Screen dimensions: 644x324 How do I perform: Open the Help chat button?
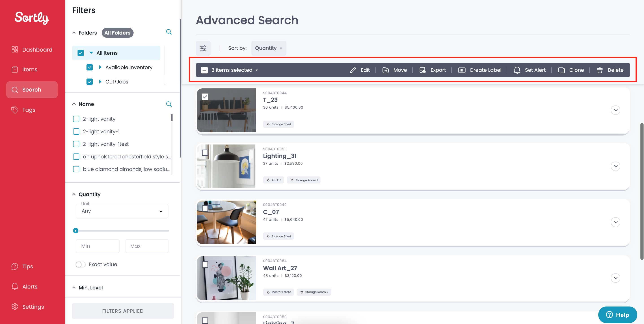[618, 315]
